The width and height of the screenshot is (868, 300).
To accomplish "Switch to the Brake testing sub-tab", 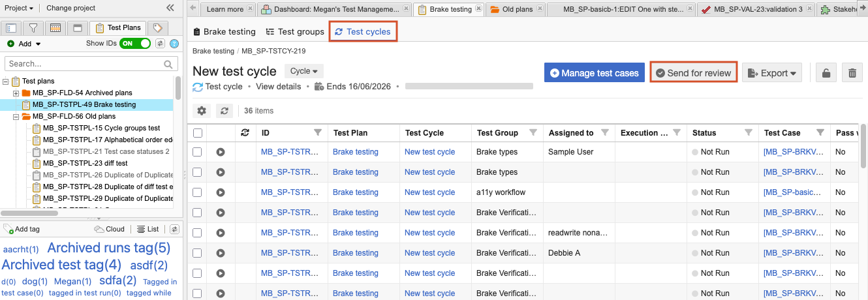I will point(225,31).
